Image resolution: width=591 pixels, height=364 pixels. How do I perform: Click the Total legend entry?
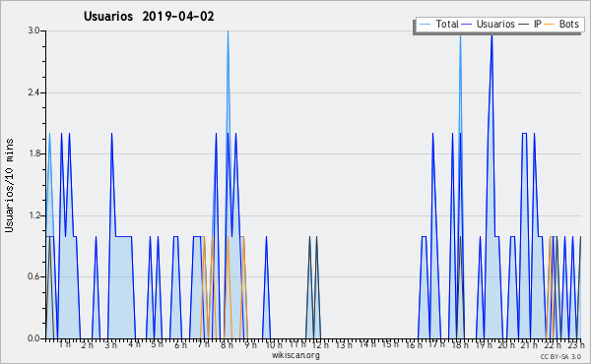pyautogui.click(x=439, y=24)
